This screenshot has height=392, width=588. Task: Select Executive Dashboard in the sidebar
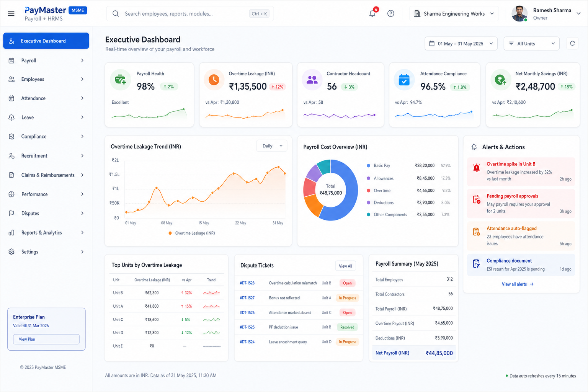[46, 41]
